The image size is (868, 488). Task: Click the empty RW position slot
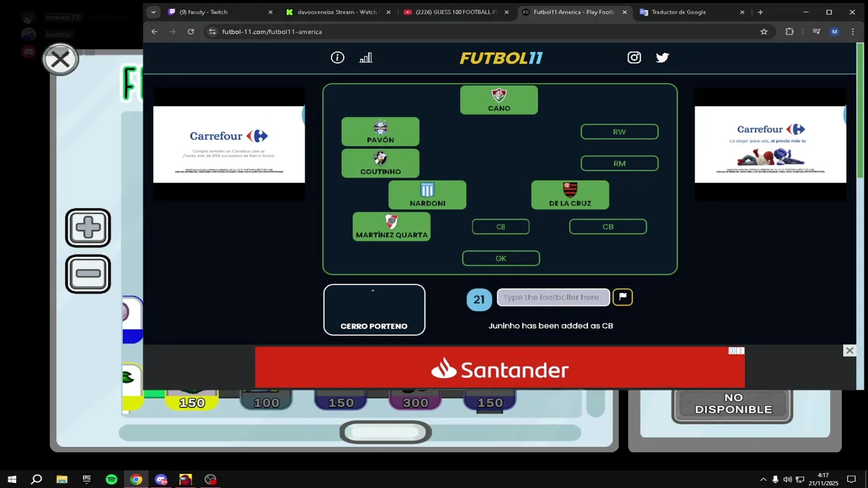pos(619,131)
